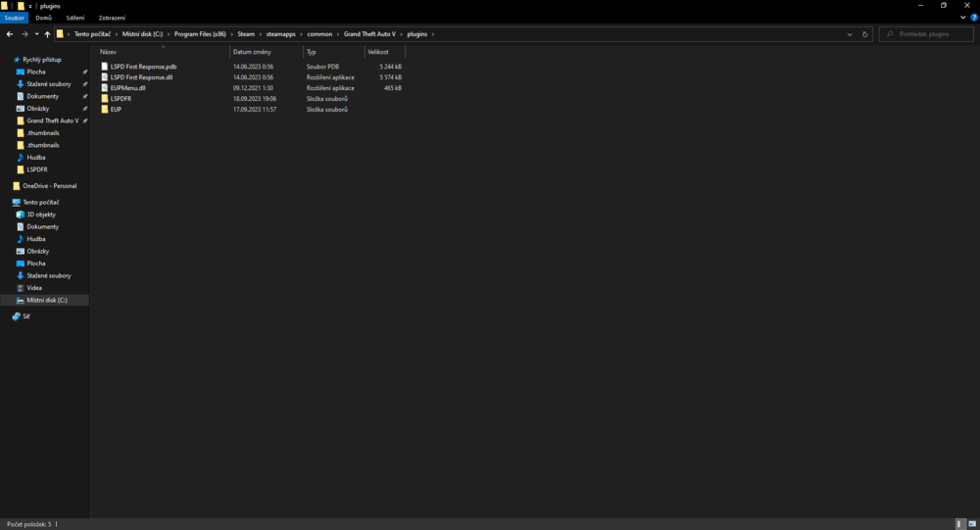Click the Tento počítač computer icon
This screenshot has height=530, width=980.
(x=17, y=203)
